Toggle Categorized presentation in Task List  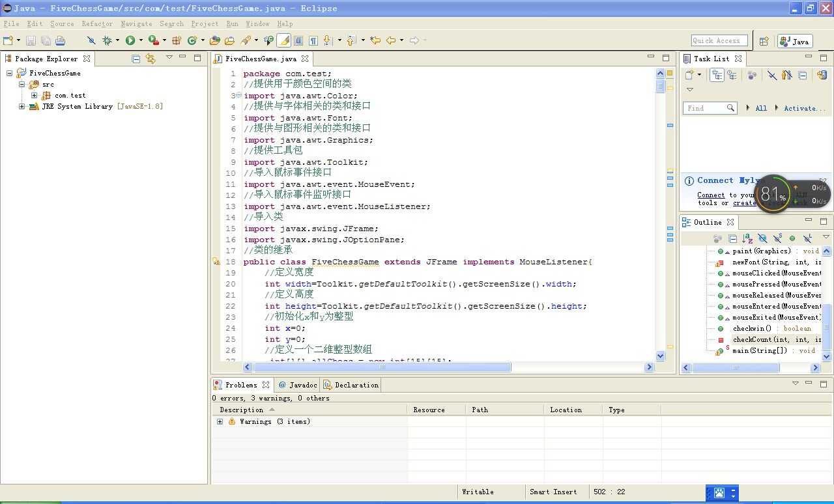(717, 75)
